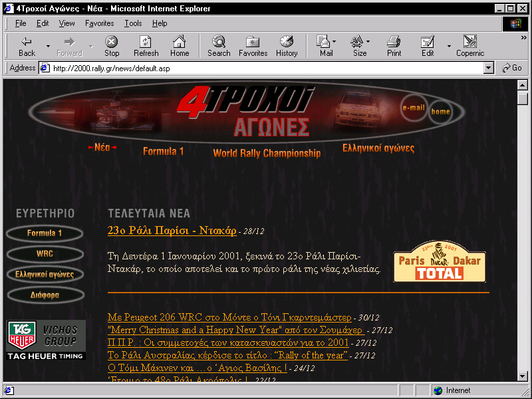Screen dimensions: 532x399
Task: Open the Search pane
Action: (219, 46)
